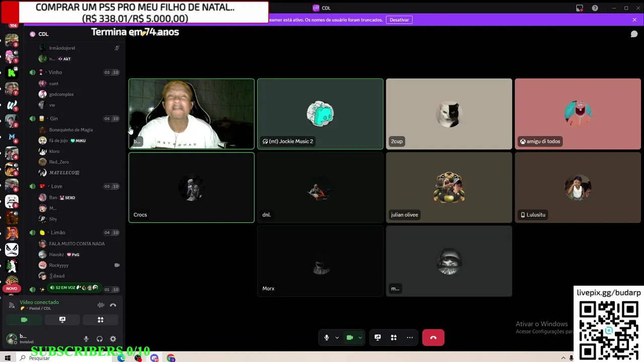Viewport: 644px width, 362px height.
Task: Open camera options arrow in call bar
Action: pyautogui.click(x=360, y=337)
